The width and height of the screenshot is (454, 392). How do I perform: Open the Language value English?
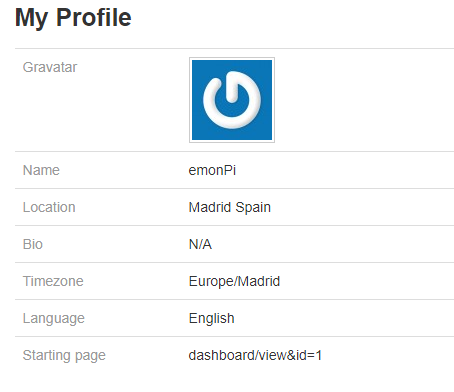tap(211, 318)
